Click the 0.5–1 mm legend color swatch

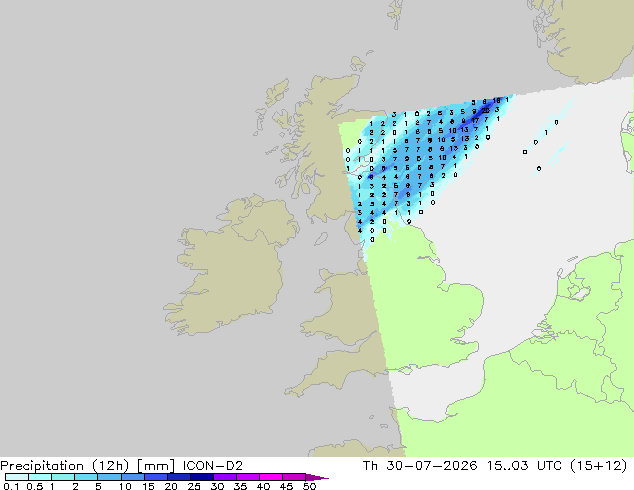[40, 477]
